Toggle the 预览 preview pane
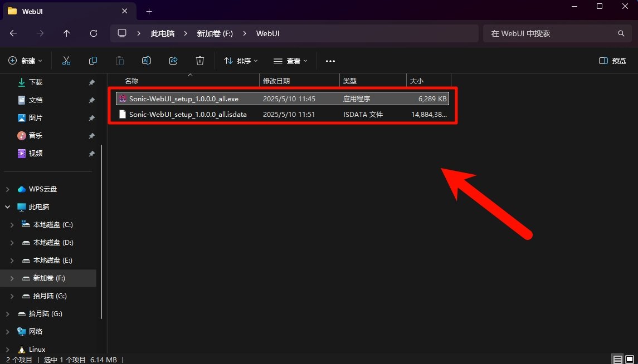The image size is (638, 364). [x=611, y=61]
